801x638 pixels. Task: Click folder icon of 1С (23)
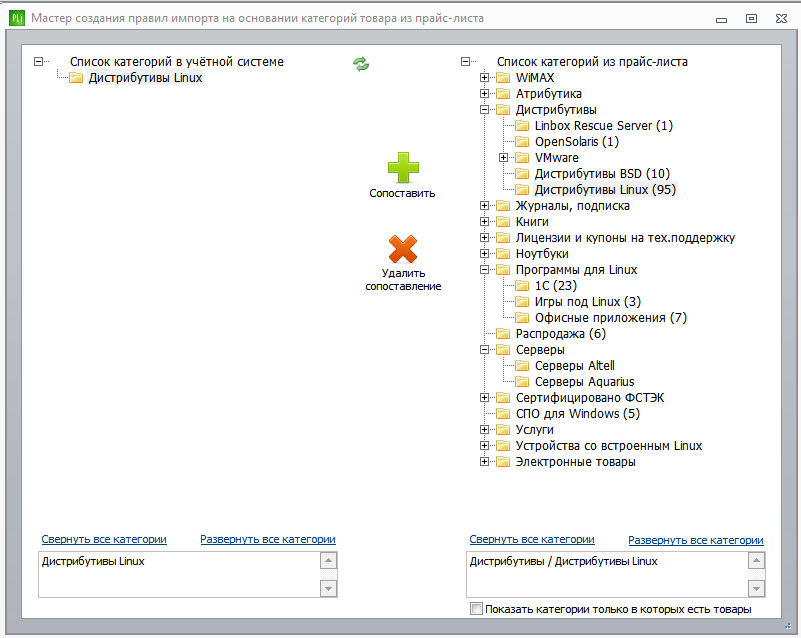click(522, 286)
